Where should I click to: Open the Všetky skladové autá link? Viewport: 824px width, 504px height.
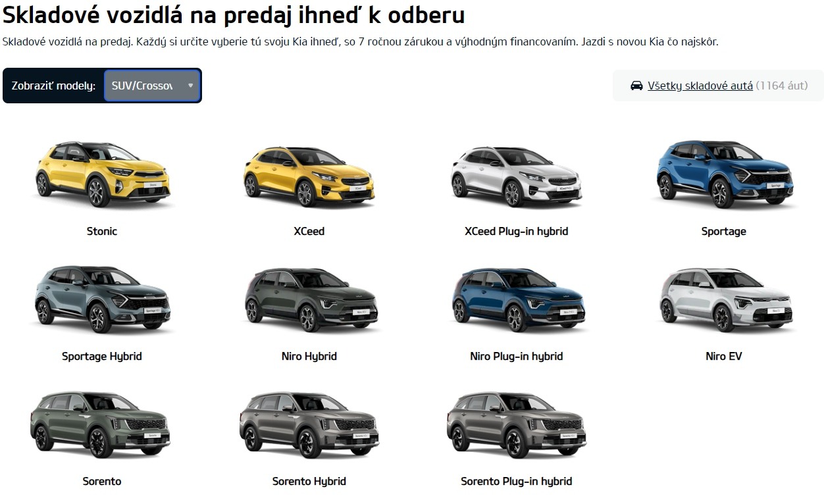click(x=700, y=86)
